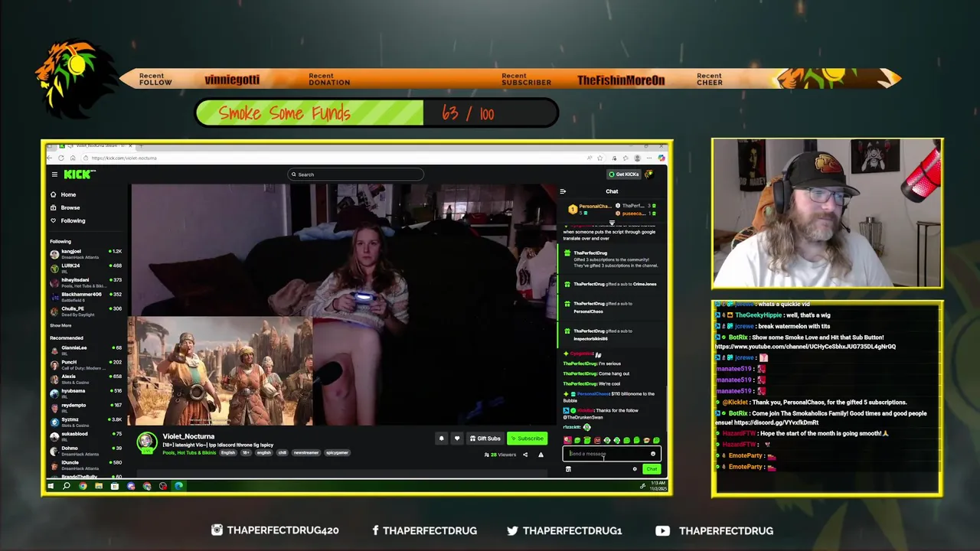Viewport: 980px width, 551px height.
Task: Click the Get KICKs button
Action: (x=623, y=174)
